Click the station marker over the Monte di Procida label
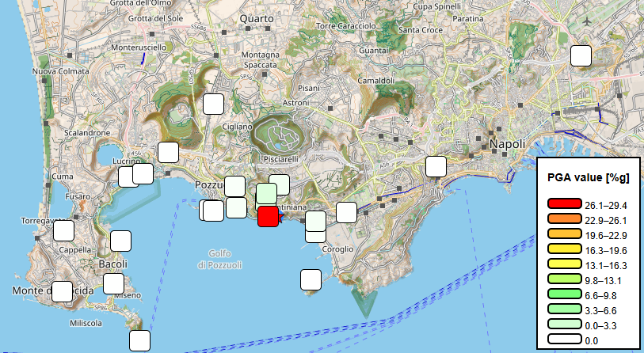 (62, 291)
